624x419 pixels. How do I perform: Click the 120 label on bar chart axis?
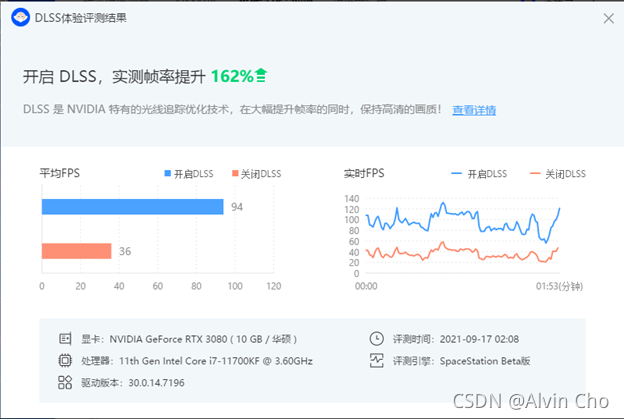tap(274, 286)
